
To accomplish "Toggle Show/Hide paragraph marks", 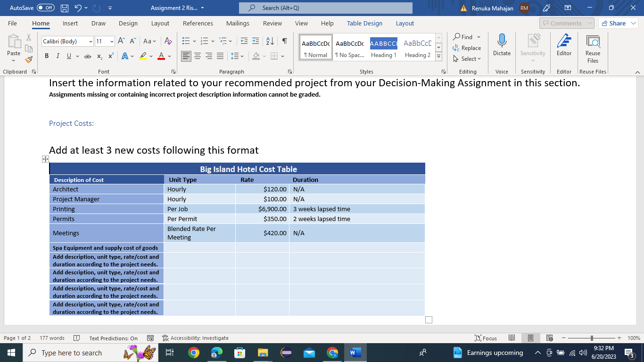I will coord(285,41).
